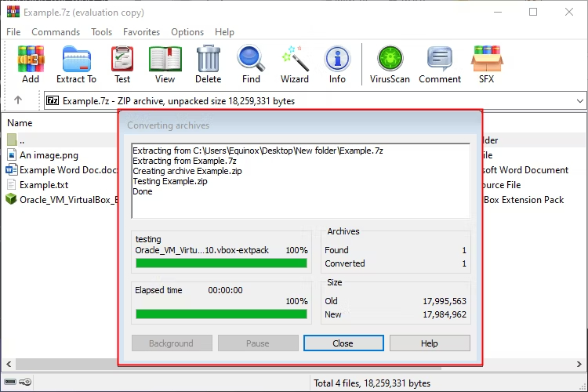Select the Word document file icon
This screenshot has height=392, width=588.
(x=12, y=170)
